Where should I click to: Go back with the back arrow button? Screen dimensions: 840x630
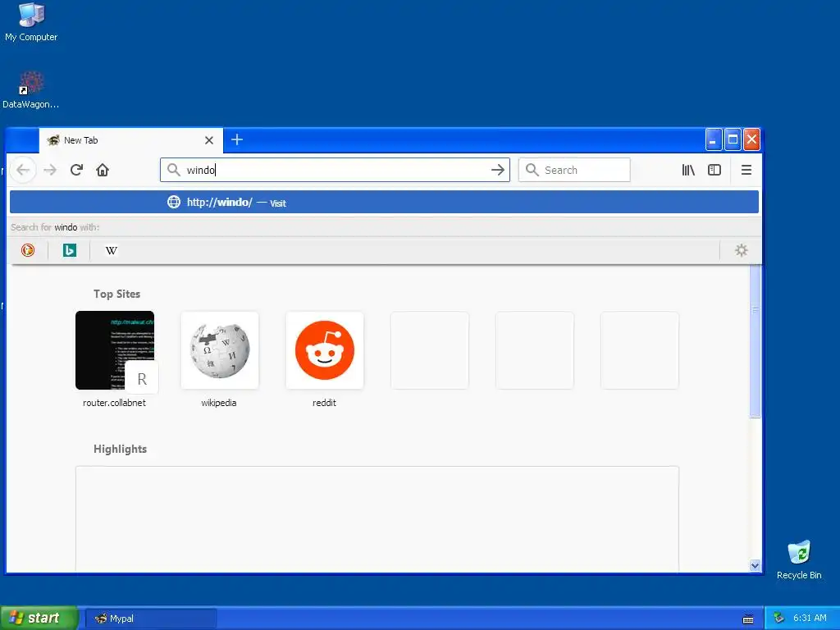pyautogui.click(x=23, y=170)
